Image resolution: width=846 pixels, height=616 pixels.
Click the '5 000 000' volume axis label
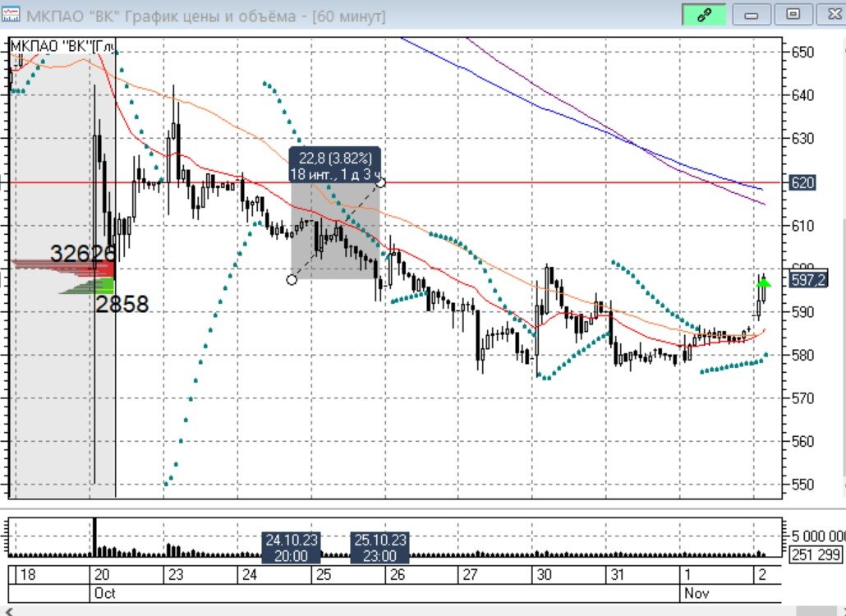(818, 536)
